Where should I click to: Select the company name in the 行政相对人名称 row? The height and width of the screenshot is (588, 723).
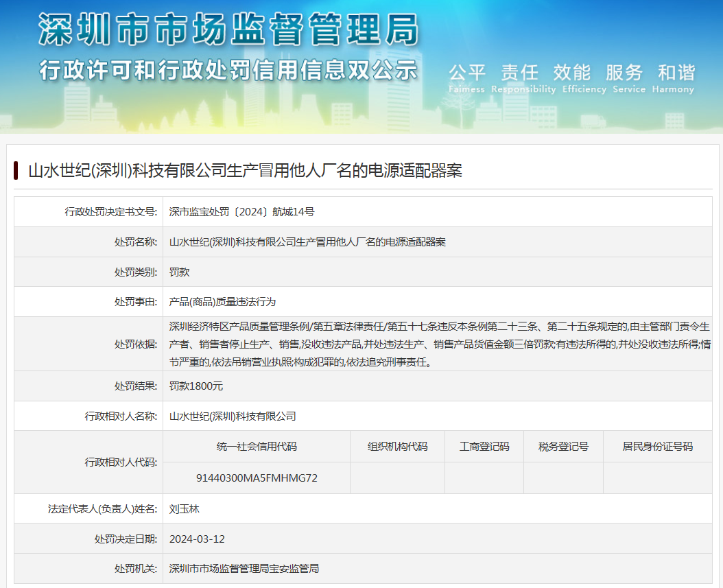pyautogui.click(x=233, y=416)
